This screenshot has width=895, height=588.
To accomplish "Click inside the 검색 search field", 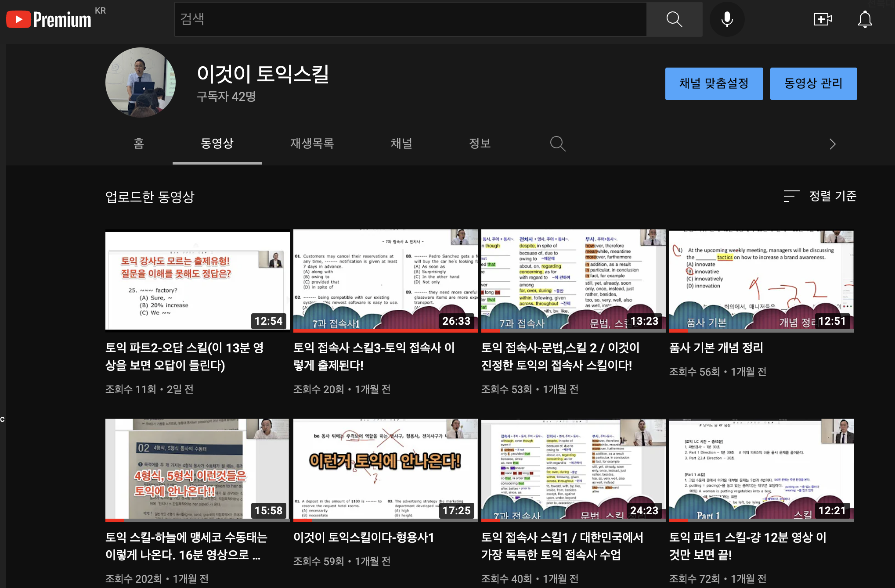I will [410, 19].
